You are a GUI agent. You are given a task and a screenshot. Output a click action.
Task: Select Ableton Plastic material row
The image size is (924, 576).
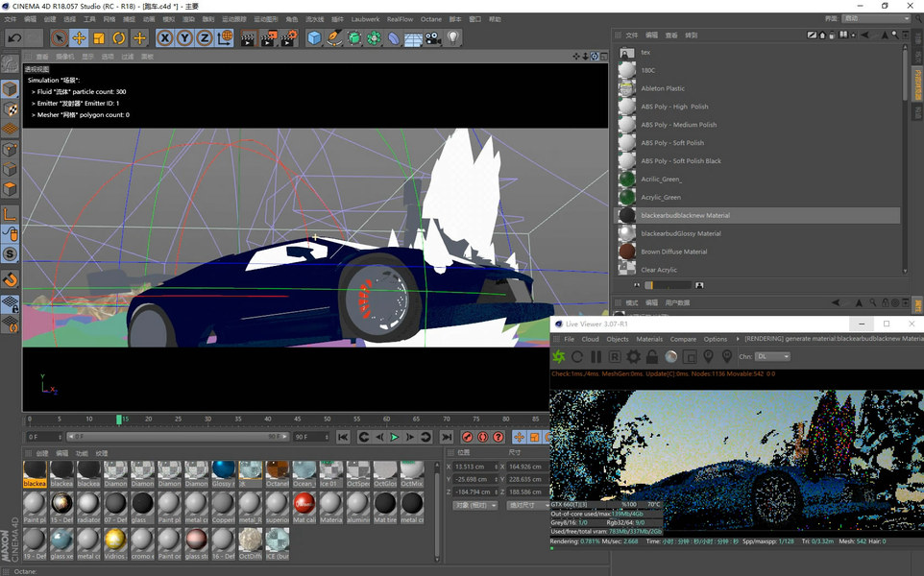point(759,88)
